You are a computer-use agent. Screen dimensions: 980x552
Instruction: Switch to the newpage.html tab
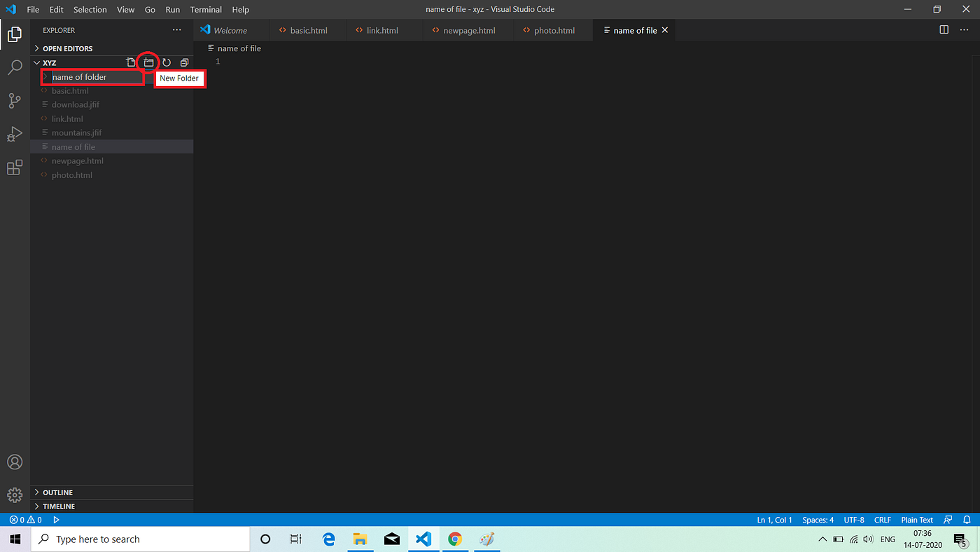click(468, 30)
